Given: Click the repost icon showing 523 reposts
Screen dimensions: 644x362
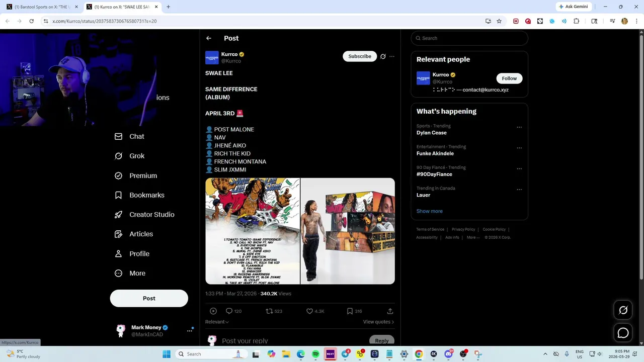Looking at the screenshot, I should point(269,311).
